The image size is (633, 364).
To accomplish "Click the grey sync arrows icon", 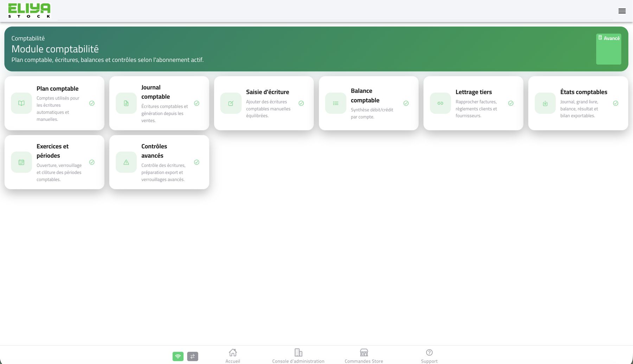I will coord(193,356).
